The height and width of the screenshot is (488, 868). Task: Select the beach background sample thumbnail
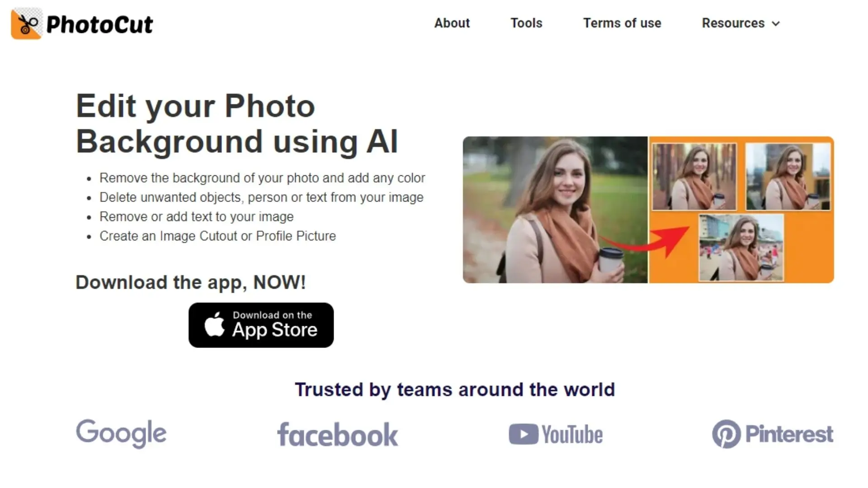[x=741, y=248]
